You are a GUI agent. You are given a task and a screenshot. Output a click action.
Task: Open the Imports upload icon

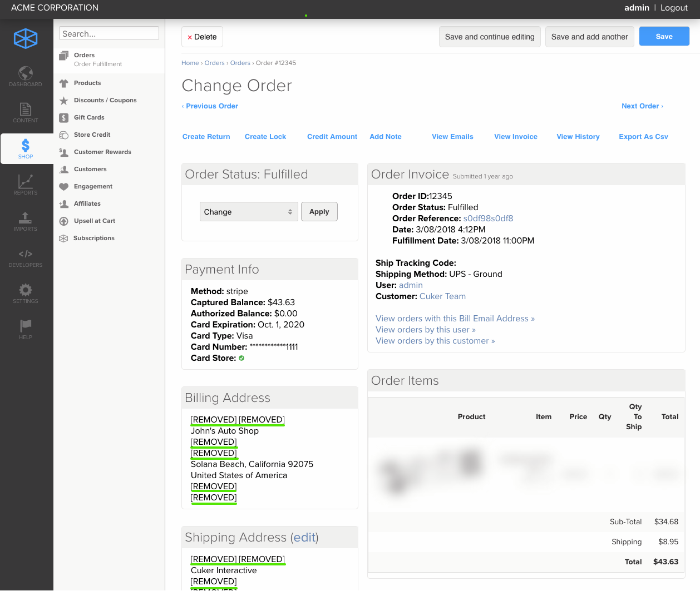pos(26,217)
